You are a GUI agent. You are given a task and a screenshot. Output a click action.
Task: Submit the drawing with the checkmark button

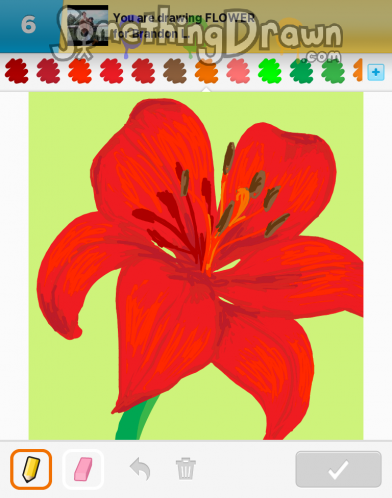click(338, 469)
